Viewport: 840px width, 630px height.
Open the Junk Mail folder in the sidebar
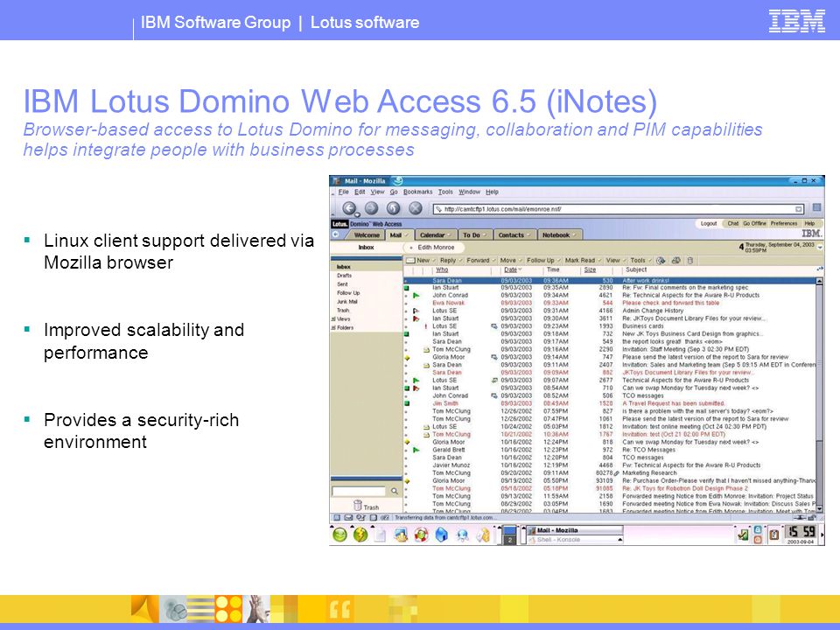click(x=346, y=302)
